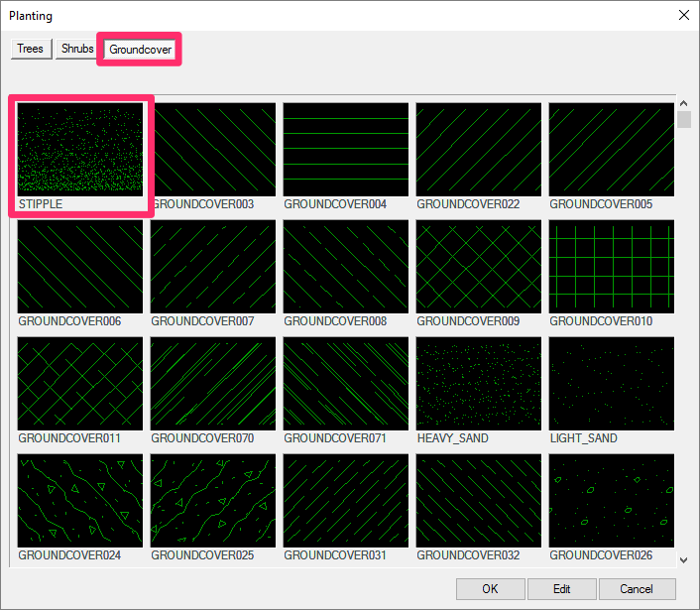The height and width of the screenshot is (610, 700).
Task: Select the GROUNDCOVER011 hatch thumbnail
Action: (x=80, y=384)
